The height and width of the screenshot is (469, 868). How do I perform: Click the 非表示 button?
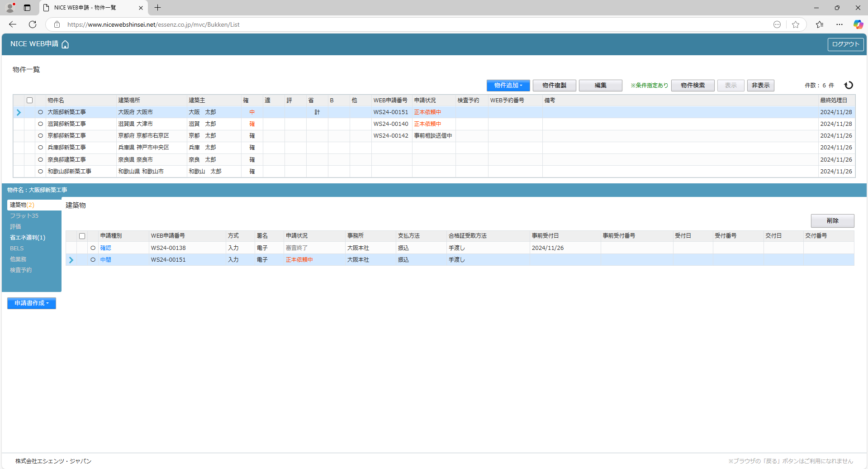point(760,85)
